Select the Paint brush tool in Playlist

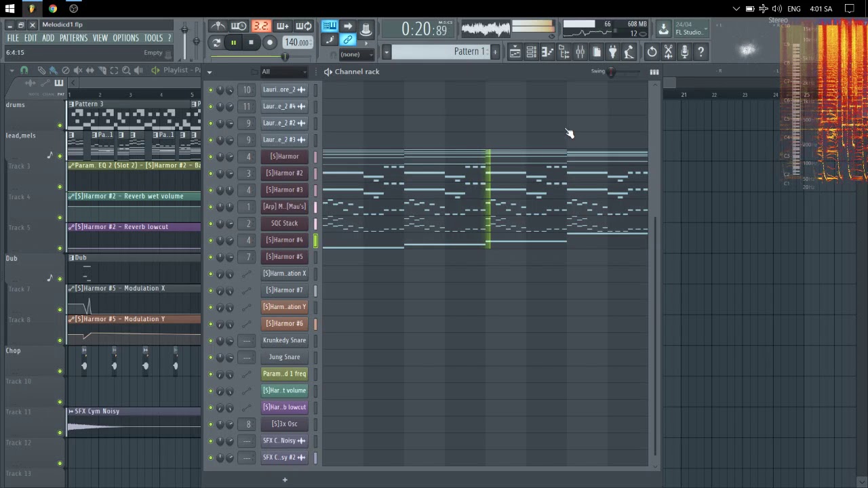[53, 70]
